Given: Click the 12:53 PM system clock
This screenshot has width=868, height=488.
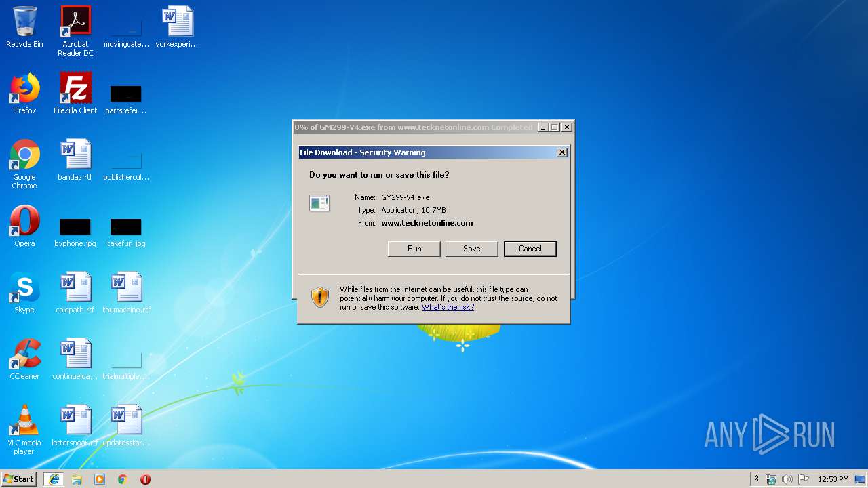Looking at the screenshot, I should [x=833, y=479].
